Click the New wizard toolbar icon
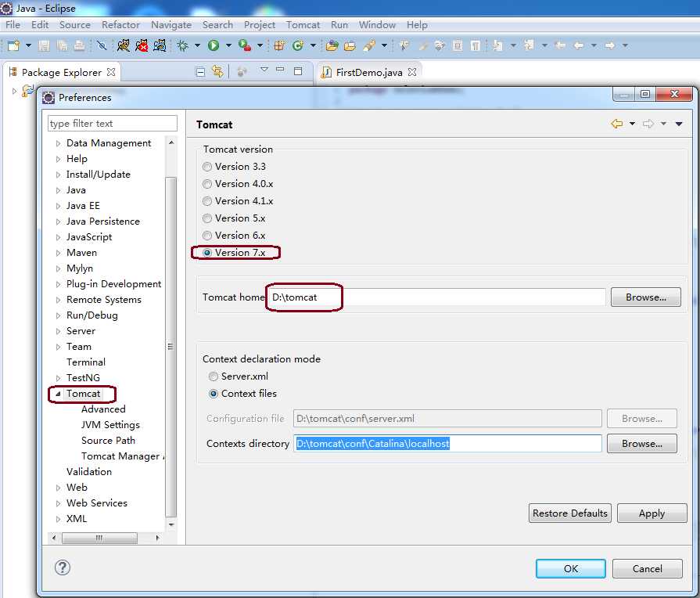 [13, 45]
